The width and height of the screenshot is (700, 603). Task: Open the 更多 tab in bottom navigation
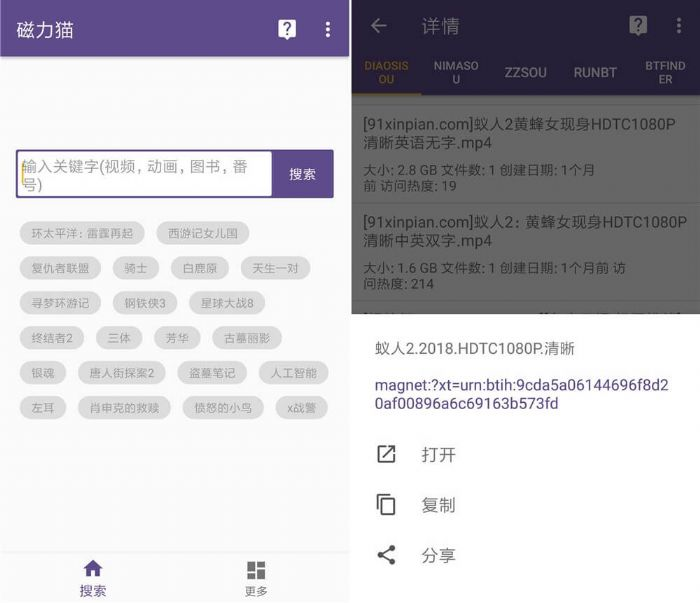tap(256, 577)
